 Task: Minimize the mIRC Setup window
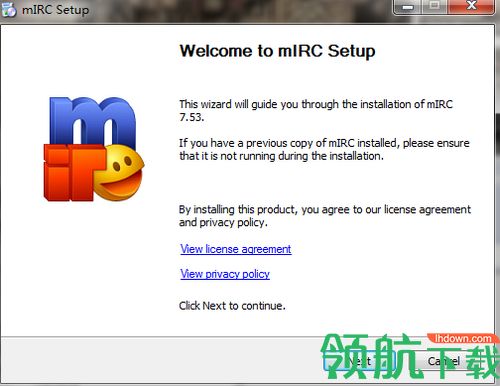pyautogui.click(x=407, y=6)
